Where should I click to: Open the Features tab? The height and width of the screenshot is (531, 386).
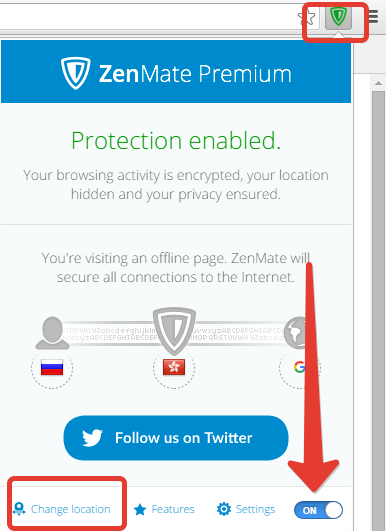click(x=164, y=509)
